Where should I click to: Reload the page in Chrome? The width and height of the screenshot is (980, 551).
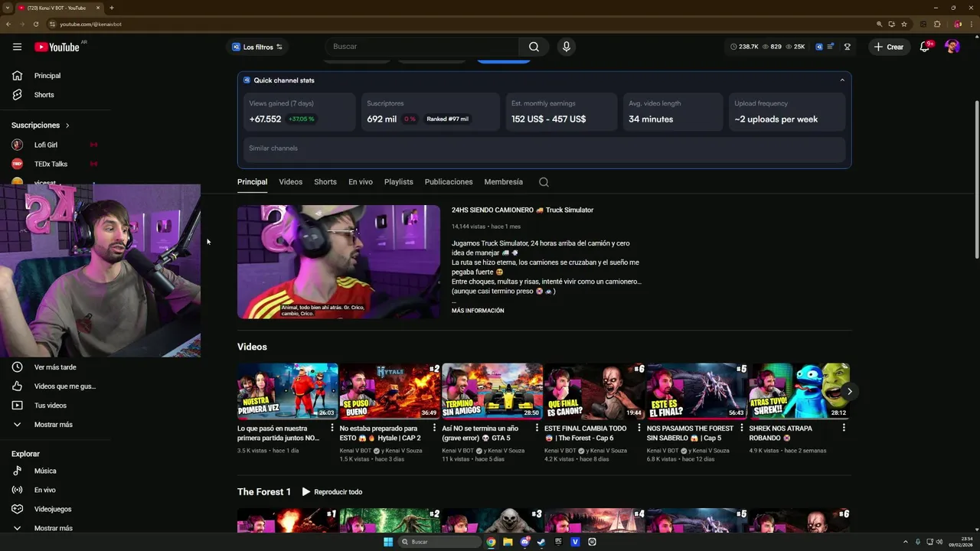pyautogui.click(x=36, y=24)
